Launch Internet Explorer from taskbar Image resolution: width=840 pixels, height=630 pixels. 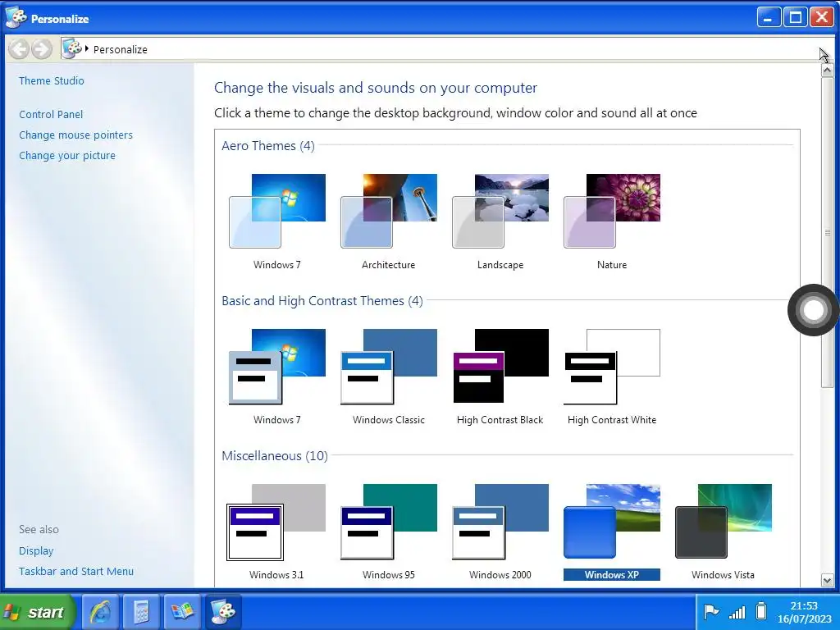[x=100, y=612]
